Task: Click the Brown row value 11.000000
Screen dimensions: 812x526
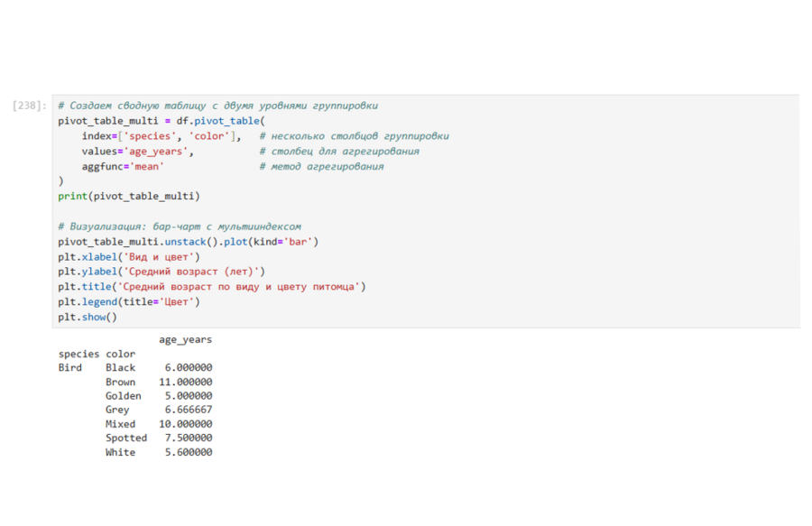Action: point(185,382)
